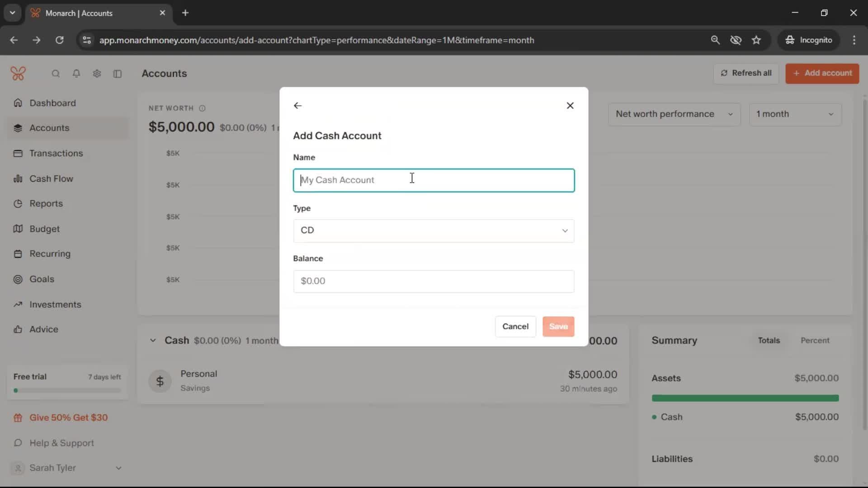Open the Budget page from the sidebar

coord(44,229)
